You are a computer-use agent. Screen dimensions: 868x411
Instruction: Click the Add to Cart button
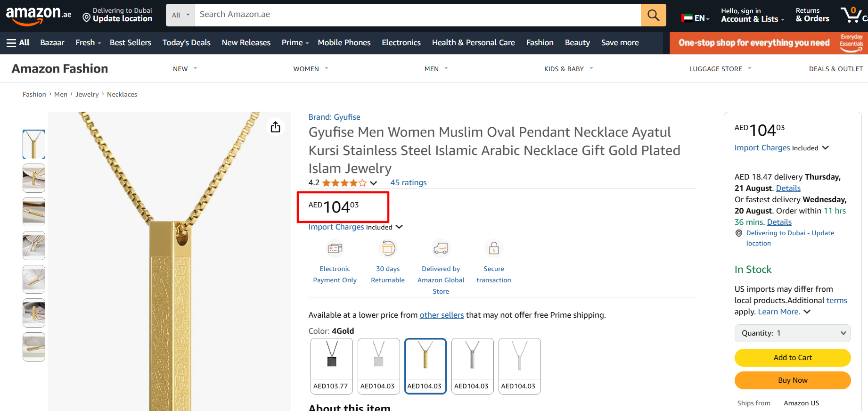pyautogui.click(x=793, y=358)
